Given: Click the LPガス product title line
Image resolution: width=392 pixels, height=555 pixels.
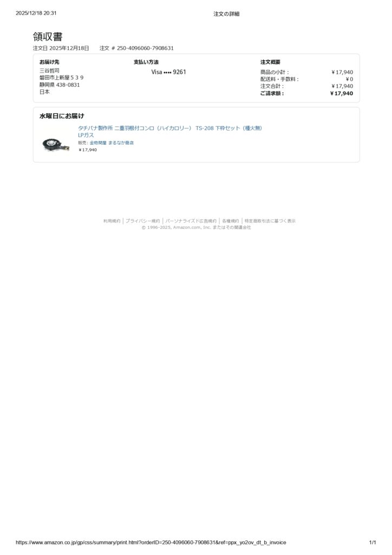Looking at the screenshot, I should pyautogui.click(x=86, y=135).
